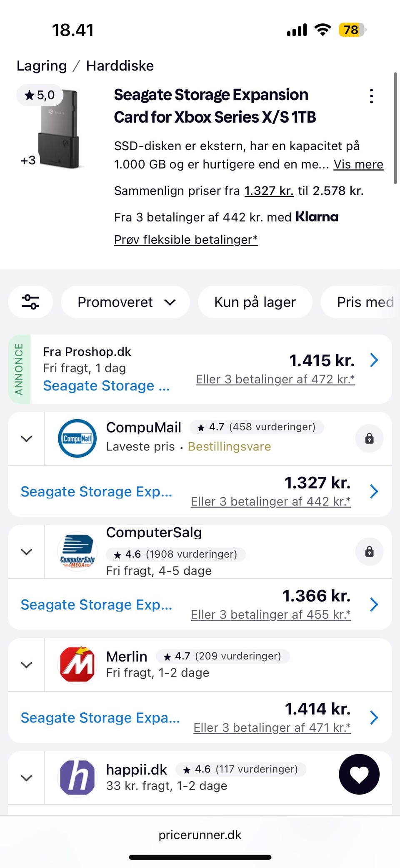Image resolution: width=400 pixels, height=868 pixels.
Task: Tap the happii.dk store logo
Action: [77, 777]
